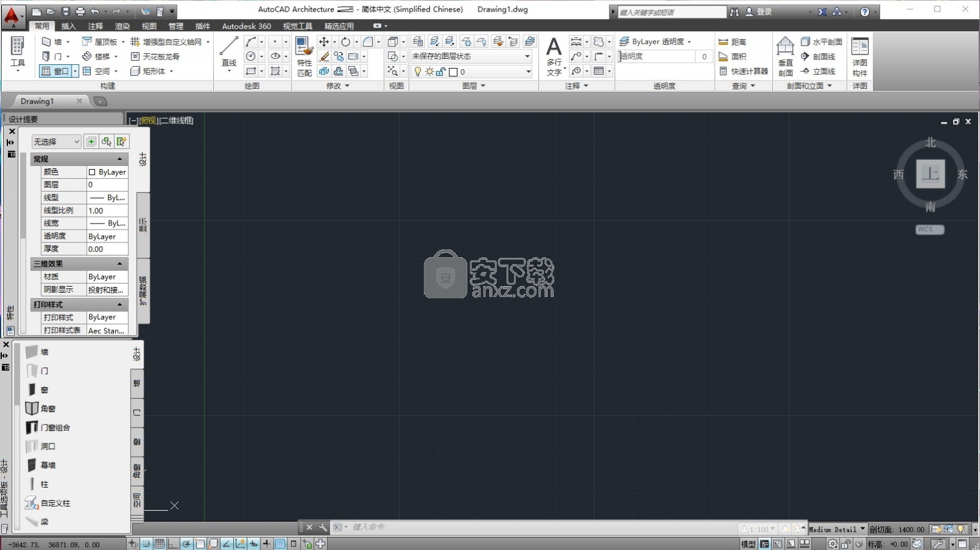Toggle polar tracking in status bar
980x550 pixels.
coord(186,544)
